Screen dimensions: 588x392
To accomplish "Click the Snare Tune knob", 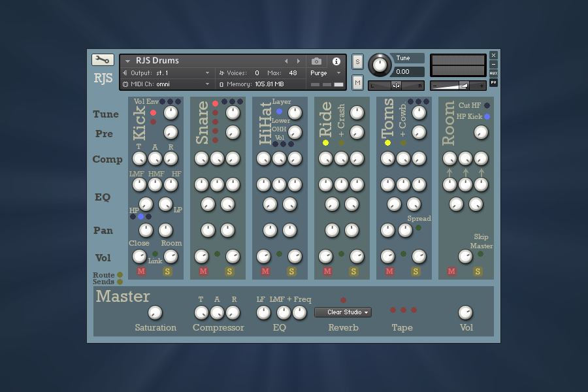I will [x=233, y=113].
